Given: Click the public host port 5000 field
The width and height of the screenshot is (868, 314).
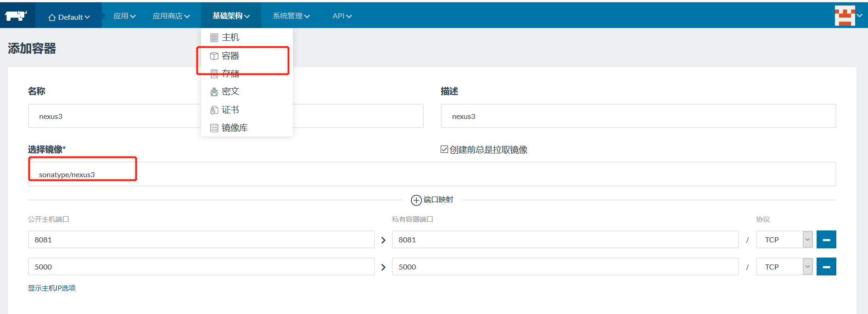Looking at the screenshot, I should click(202, 267).
